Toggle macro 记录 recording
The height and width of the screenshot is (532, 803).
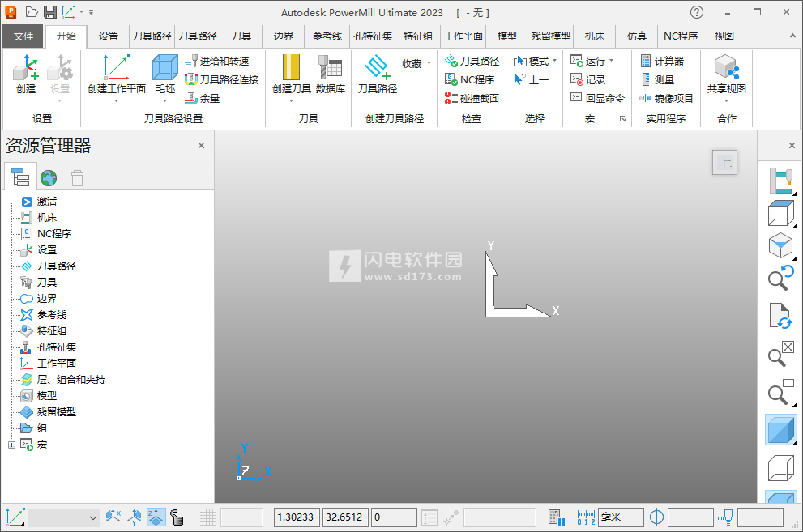pos(587,79)
